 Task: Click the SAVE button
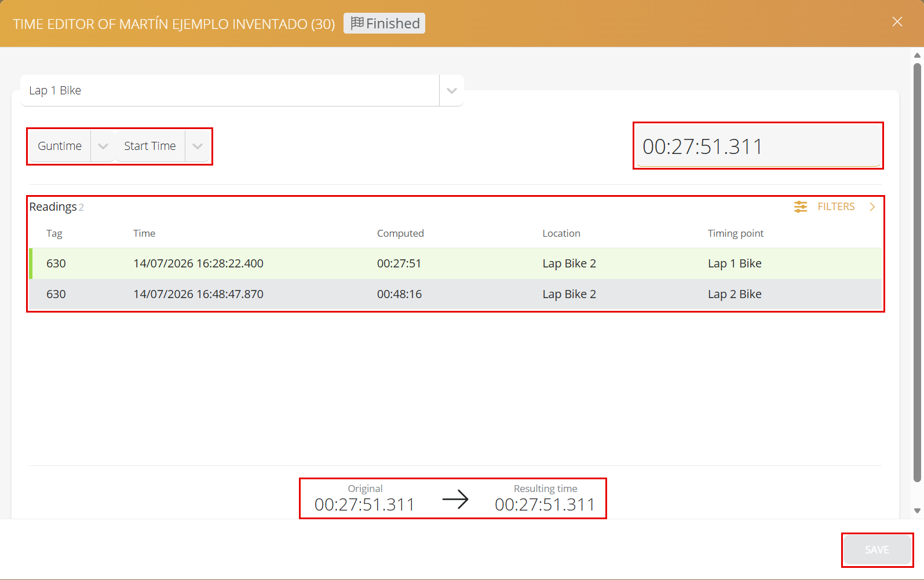[x=877, y=550]
